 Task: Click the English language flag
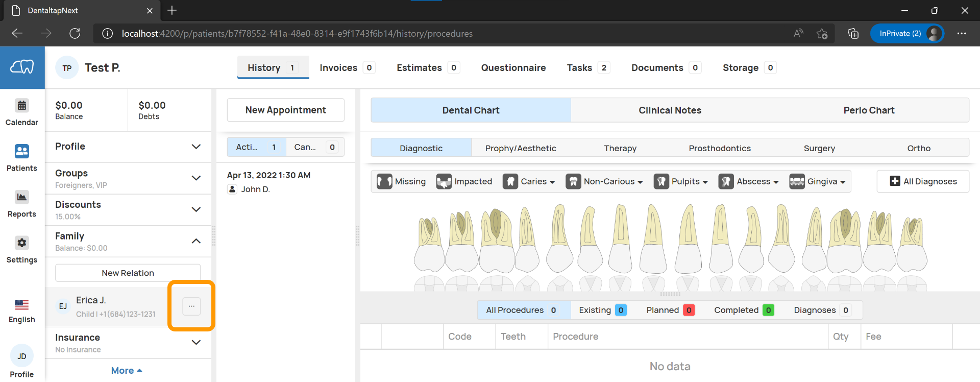point(22,305)
